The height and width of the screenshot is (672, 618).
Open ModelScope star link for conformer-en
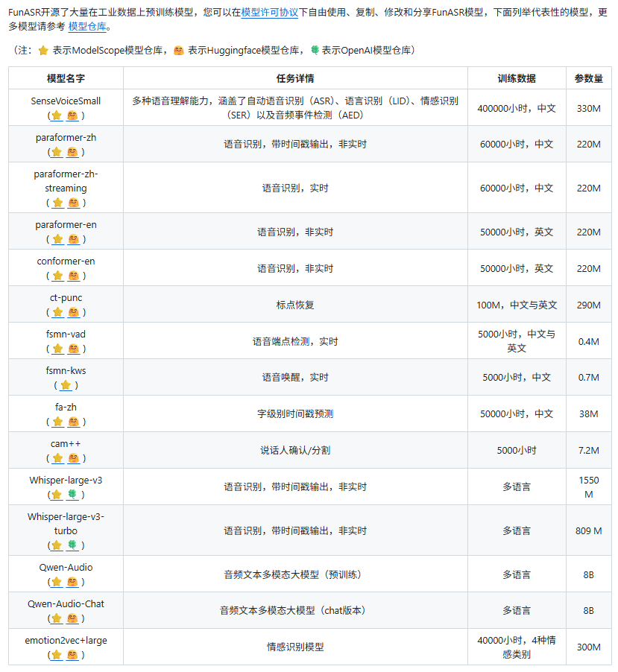pos(57,276)
